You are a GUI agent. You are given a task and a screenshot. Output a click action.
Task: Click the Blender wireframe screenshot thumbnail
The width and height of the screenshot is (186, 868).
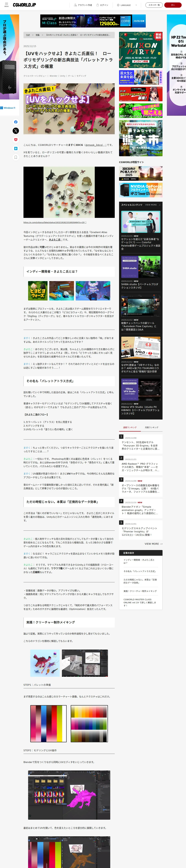[85, 663]
